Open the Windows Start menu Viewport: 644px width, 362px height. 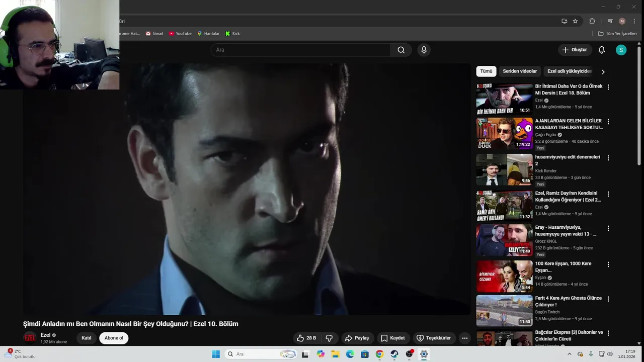point(216,354)
